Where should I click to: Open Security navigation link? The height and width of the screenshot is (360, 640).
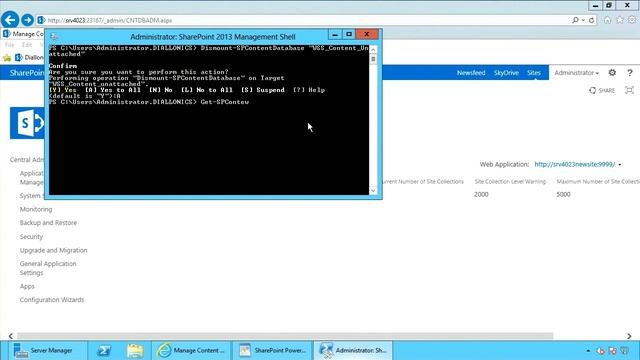(x=31, y=236)
